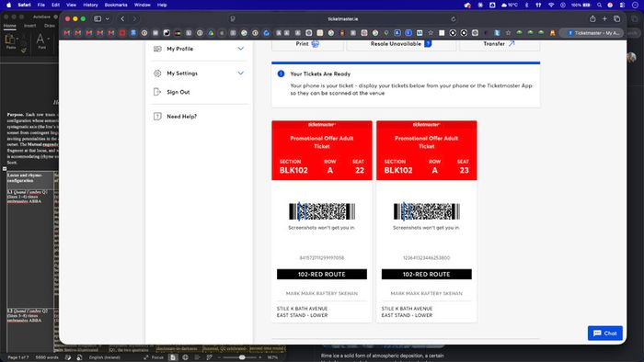Screen dimensions: 644x362
Task: Click the Safari Share icon
Action: tap(592, 19)
